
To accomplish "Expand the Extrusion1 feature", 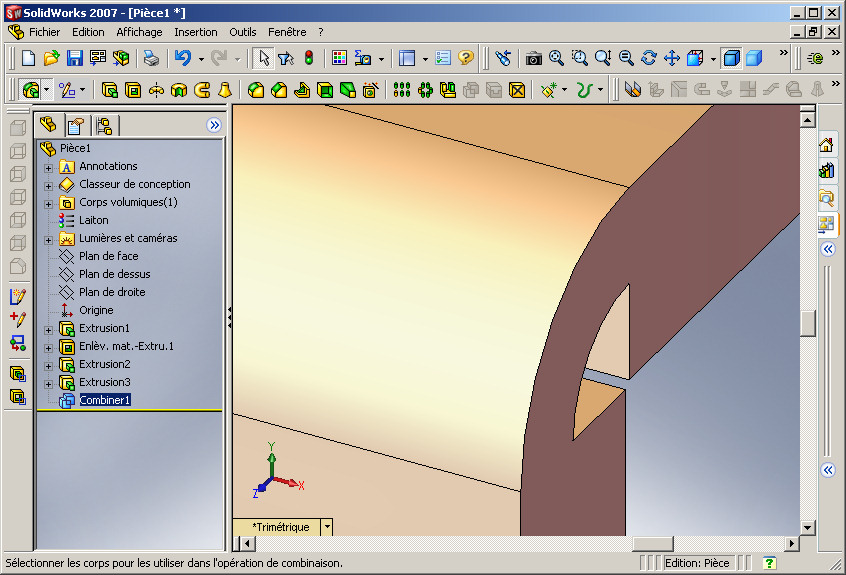I will [49, 330].
